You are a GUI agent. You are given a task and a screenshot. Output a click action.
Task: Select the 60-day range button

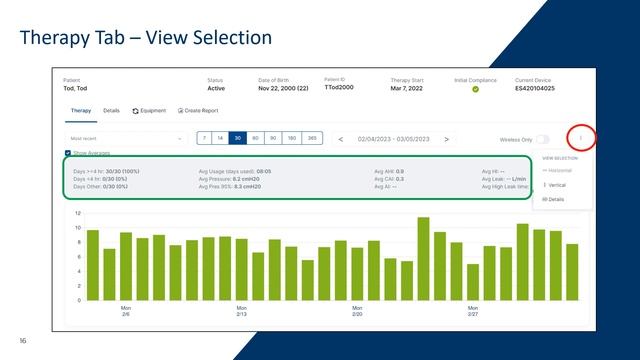point(256,138)
